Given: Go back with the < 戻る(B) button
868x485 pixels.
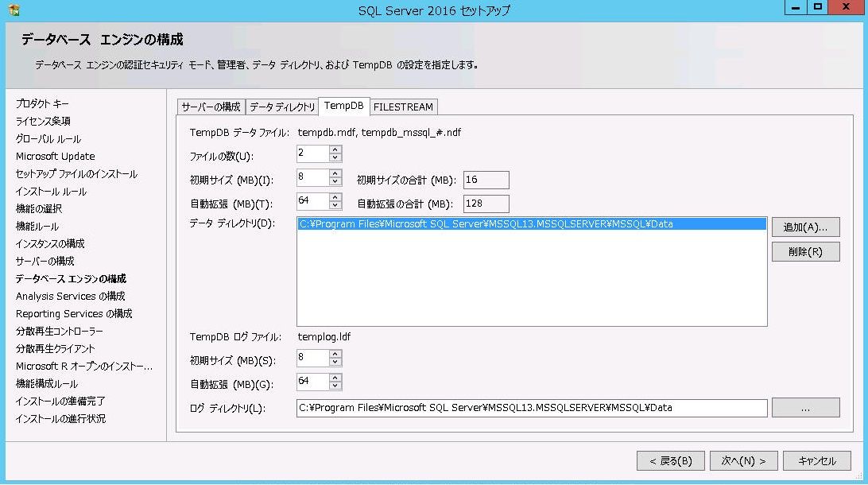Looking at the screenshot, I should pos(670,461).
